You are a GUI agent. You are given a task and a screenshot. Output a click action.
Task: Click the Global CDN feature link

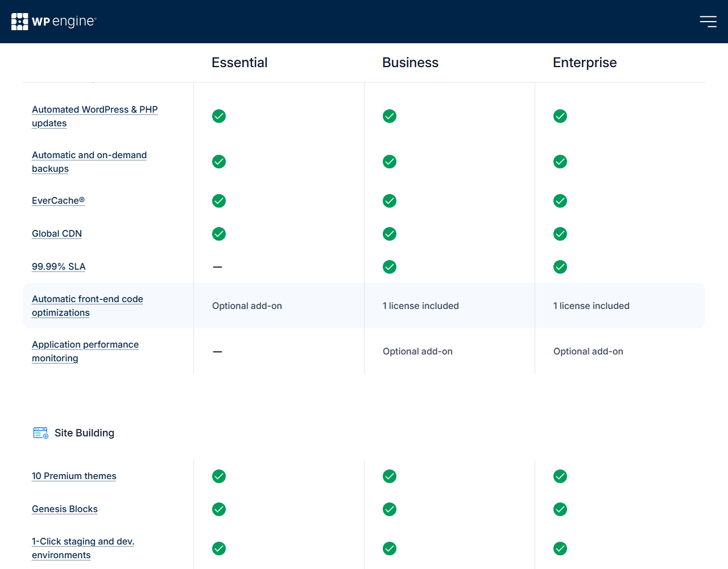[57, 234]
